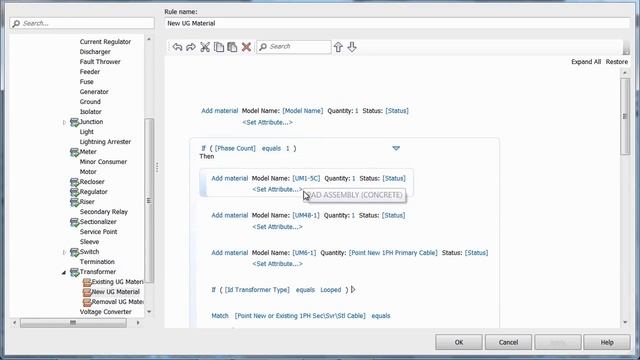Image resolution: width=640 pixels, height=360 pixels.
Task: Click the Junction rule icon in tree
Action: point(74,122)
